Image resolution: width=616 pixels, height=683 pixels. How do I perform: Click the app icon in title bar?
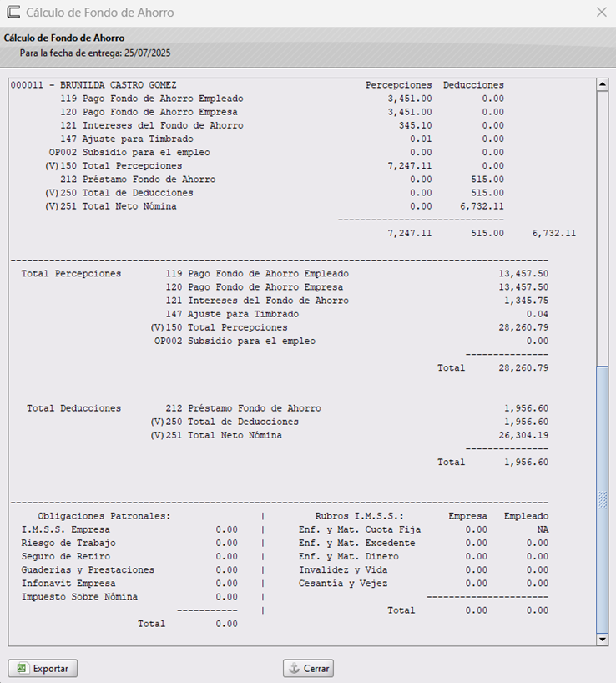coord(13,13)
